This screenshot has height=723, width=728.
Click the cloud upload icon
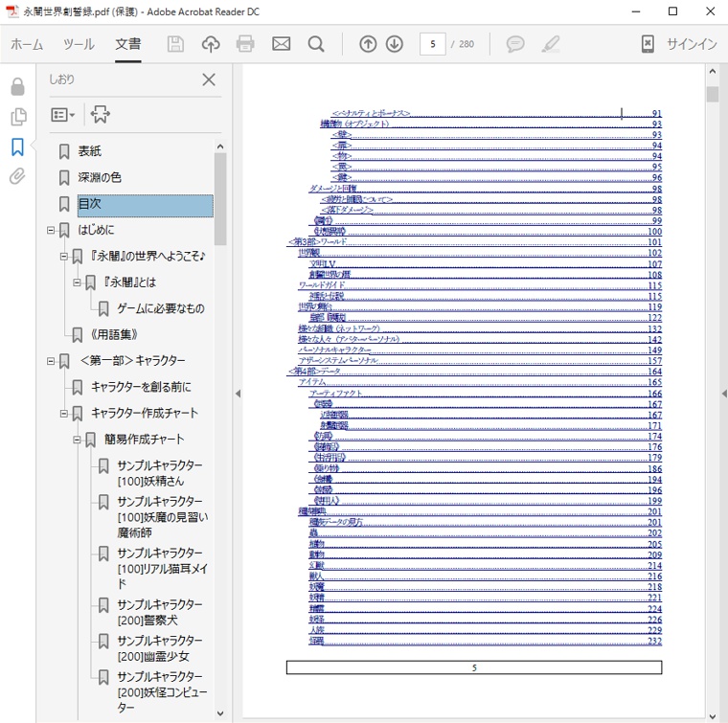tap(211, 44)
